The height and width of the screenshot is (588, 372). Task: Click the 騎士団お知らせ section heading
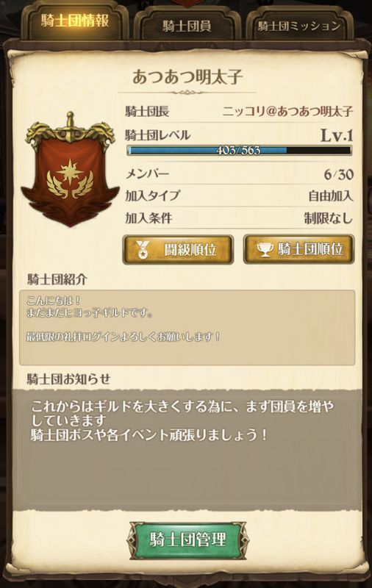click(x=68, y=379)
